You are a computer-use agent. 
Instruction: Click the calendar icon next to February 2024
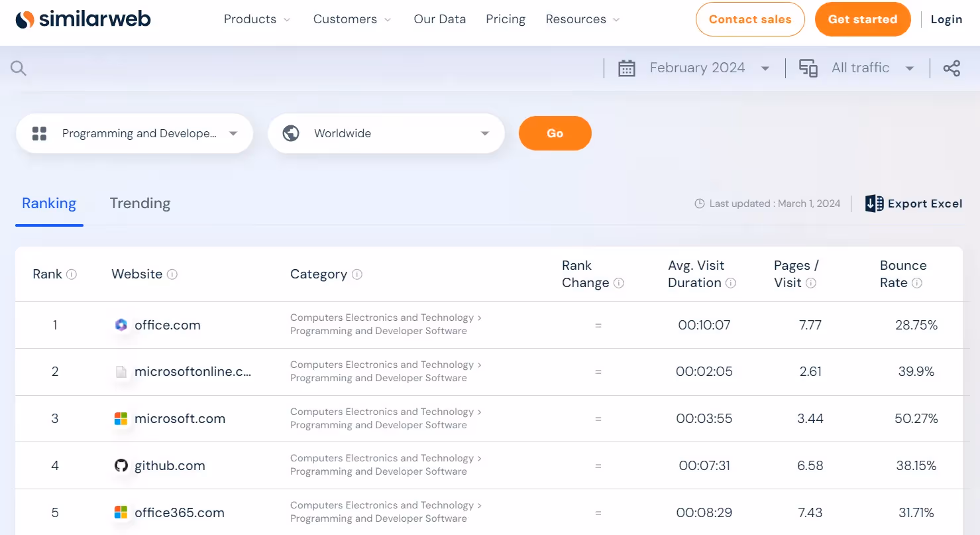point(627,68)
